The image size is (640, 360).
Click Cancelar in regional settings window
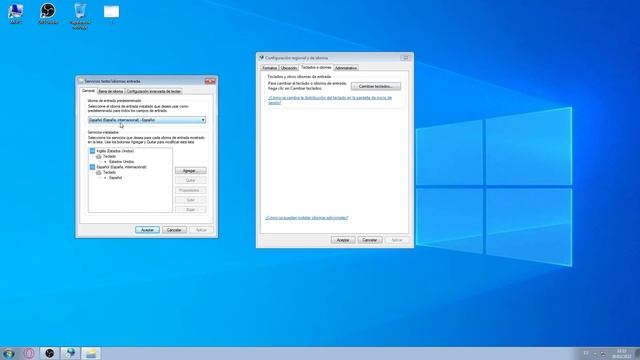click(x=370, y=240)
